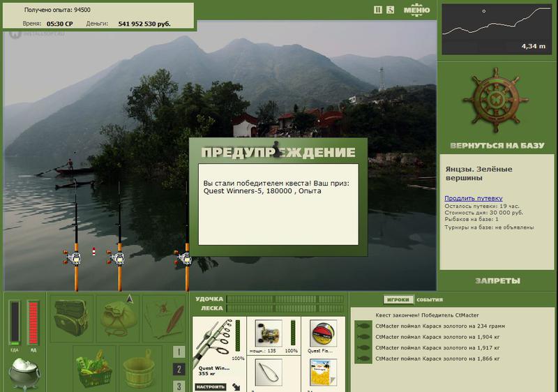Screen dimensions: 558x392
Task: Open the food basket
Action: (x=94, y=368)
